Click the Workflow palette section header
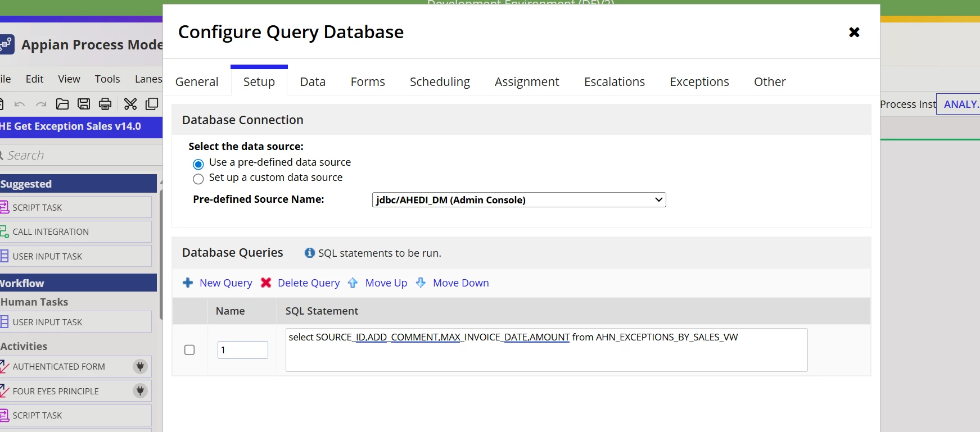The width and height of the screenshot is (980, 432). pos(78,283)
